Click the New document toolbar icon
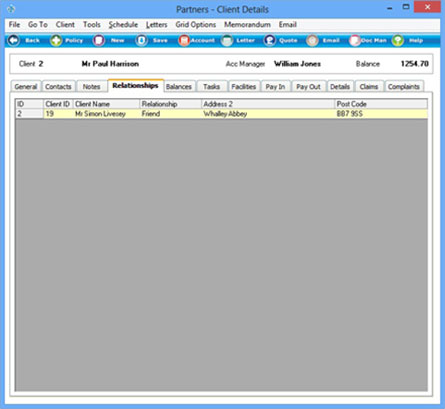The width and height of the screenshot is (445, 409). click(99, 41)
